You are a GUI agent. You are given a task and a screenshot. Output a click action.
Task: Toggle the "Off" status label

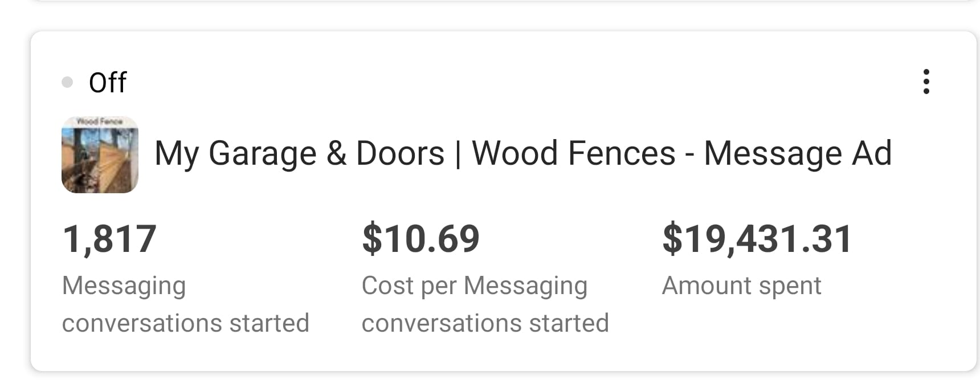108,82
